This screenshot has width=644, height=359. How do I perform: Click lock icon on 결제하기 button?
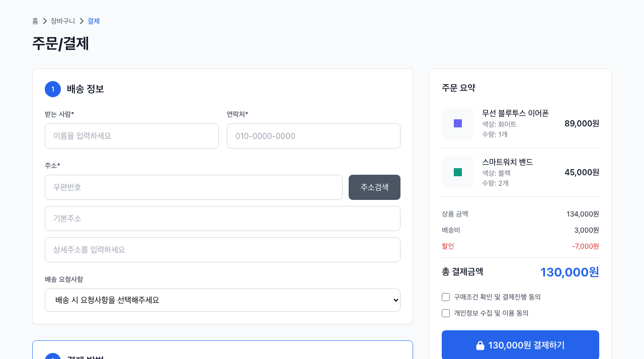tap(480, 345)
